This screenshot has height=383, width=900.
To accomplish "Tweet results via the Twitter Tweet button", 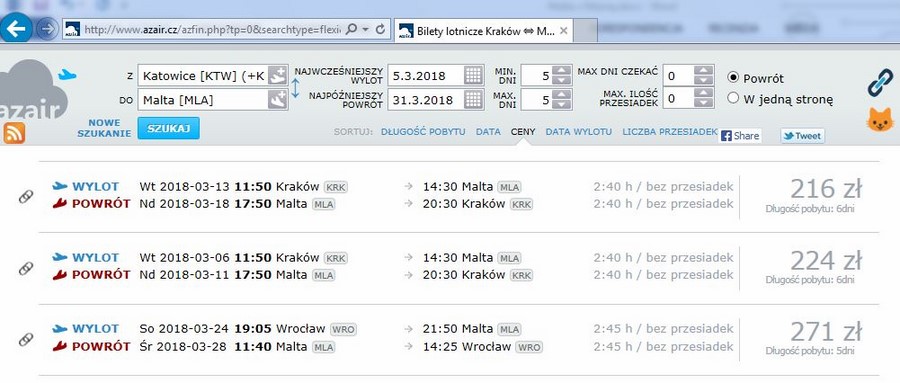I will click(802, 136).
